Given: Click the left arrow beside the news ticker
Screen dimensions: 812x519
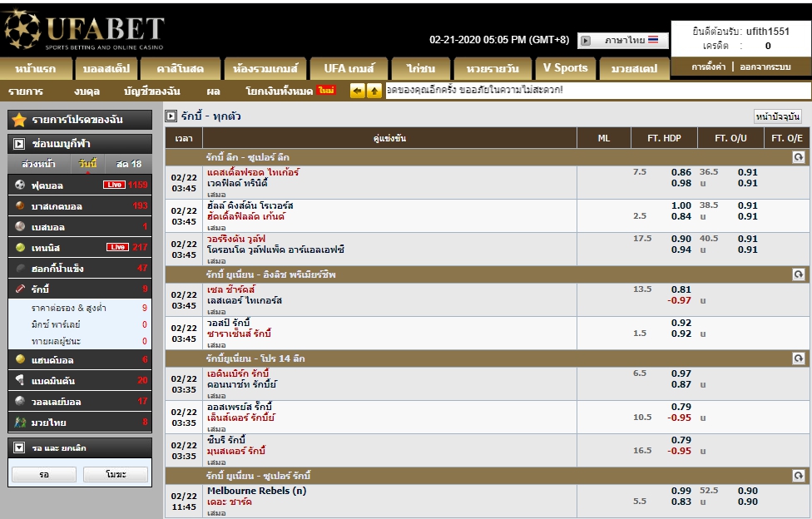Looking at the screenshot, I should [357, 91].
